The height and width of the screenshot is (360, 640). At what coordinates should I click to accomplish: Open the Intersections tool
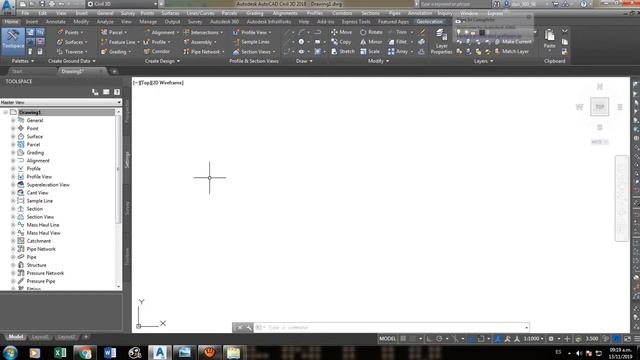point(203,32)
